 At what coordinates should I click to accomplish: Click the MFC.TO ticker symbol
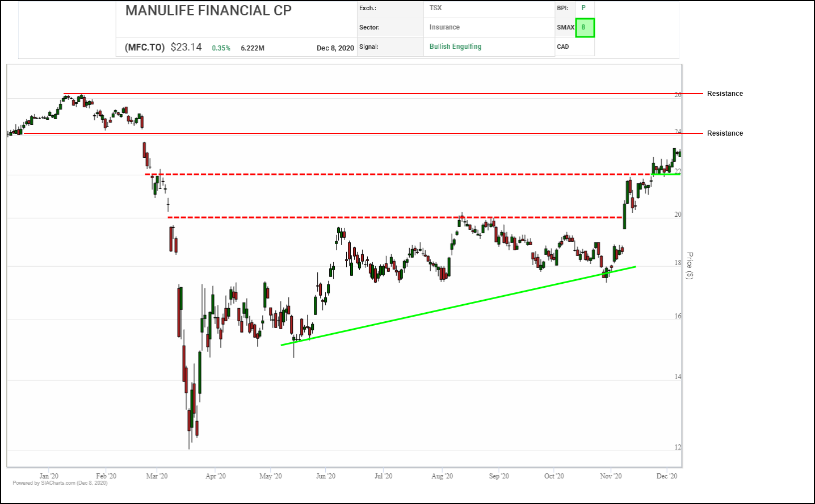pyautogui.click(x=145, y=47)
